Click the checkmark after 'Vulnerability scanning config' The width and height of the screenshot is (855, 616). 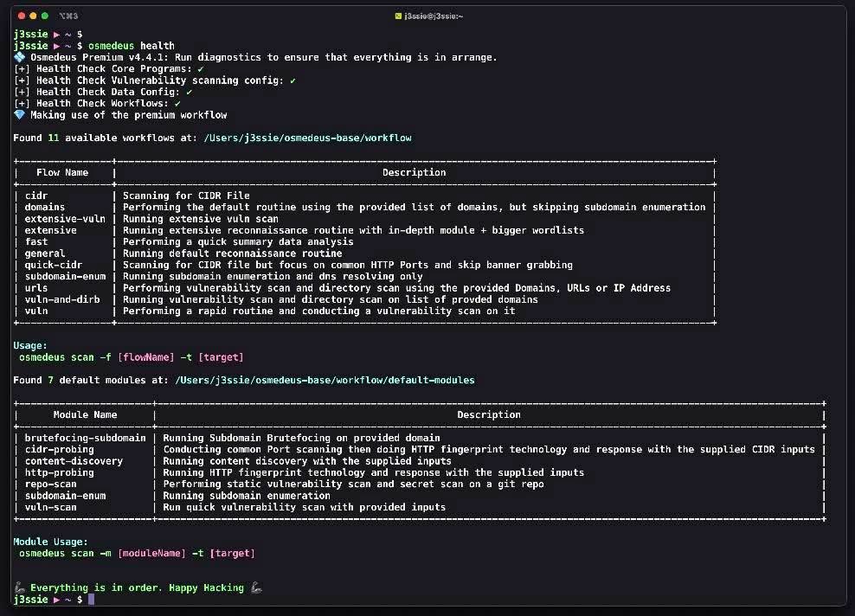(292, 80)
